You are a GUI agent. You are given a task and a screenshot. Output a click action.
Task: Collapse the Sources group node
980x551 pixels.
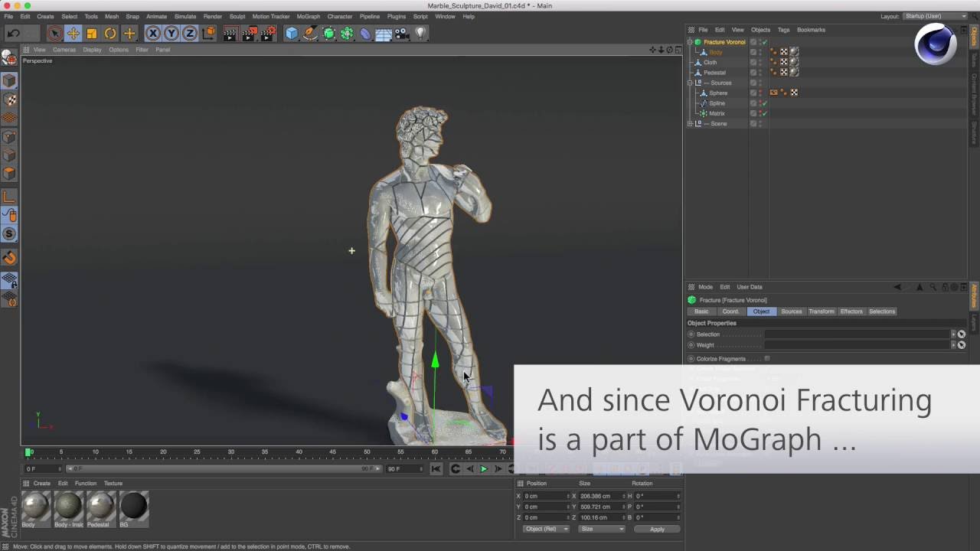pos(690,83)
